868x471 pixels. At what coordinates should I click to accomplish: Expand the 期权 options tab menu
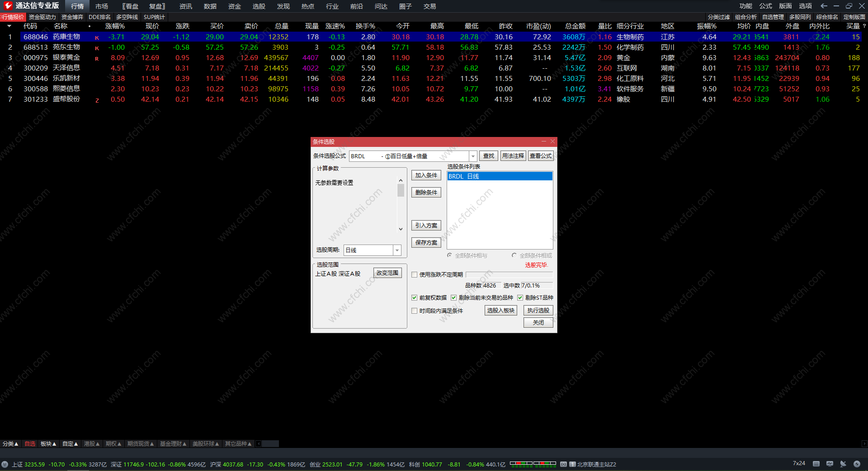click(113, 444)
